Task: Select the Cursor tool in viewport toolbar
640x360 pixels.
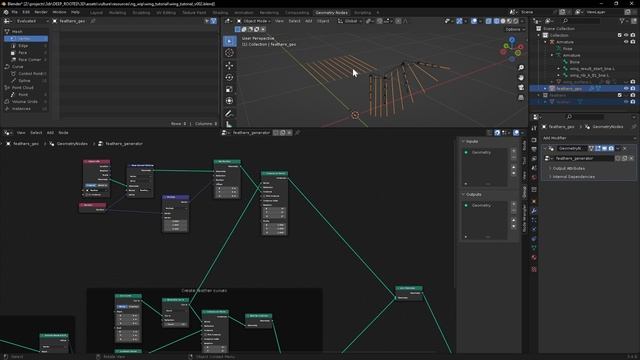Action: (229, 53)
